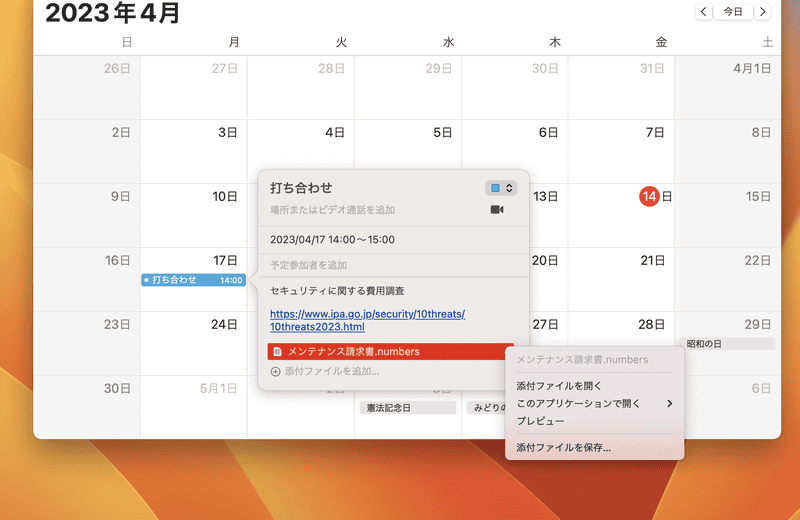Image resolution: width=800 pixels, height=520 pixels.
Task: Select the 16日 Sunday cell
Action: click(x=87, y=280)
